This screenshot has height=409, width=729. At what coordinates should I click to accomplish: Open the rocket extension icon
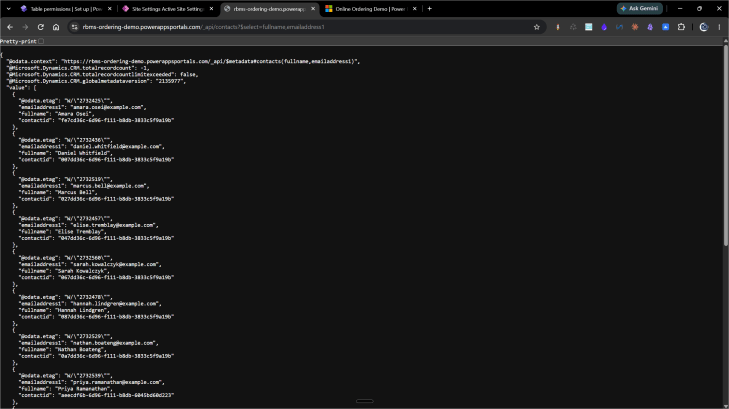coord(558,27)
